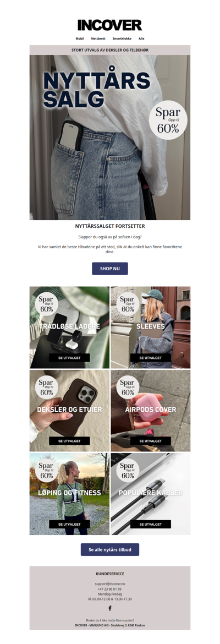220x644 pixels.
Task: Click the support@incover.no email link
Action: [109, 583]
